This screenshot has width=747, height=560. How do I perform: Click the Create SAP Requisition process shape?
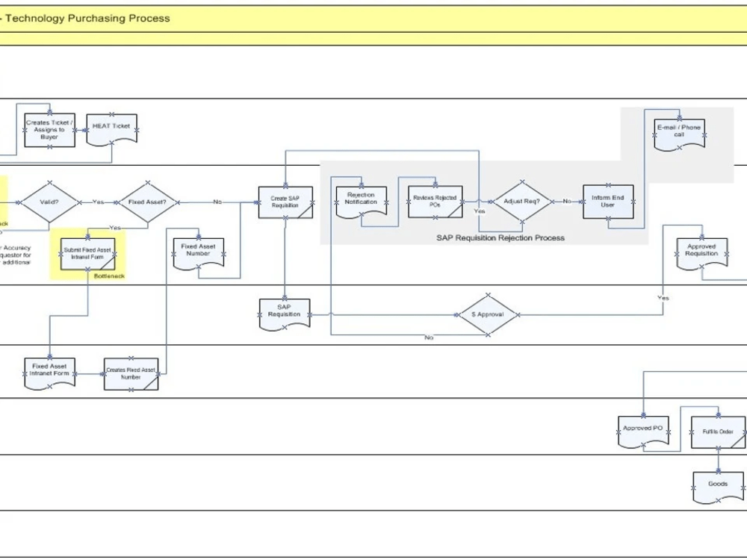click(285, 202)
